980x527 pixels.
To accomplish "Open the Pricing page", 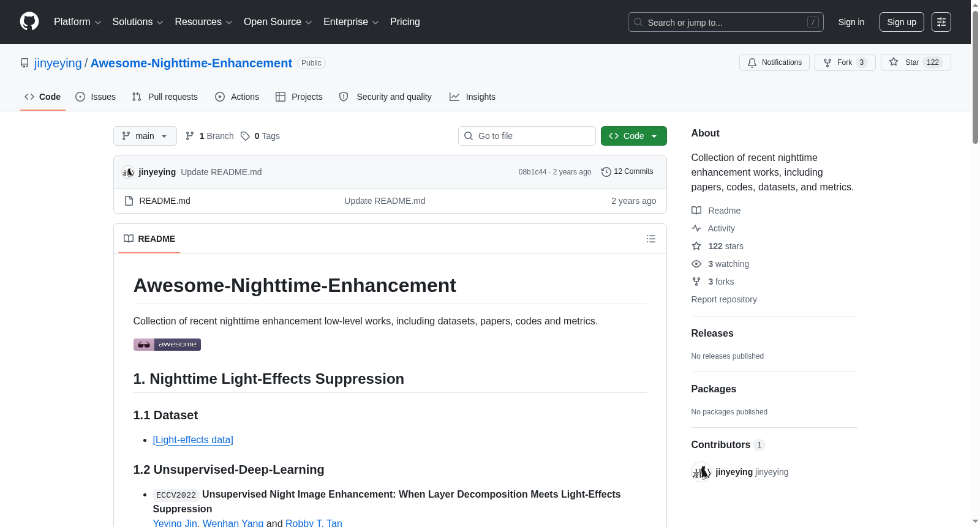I will [405, 22].
